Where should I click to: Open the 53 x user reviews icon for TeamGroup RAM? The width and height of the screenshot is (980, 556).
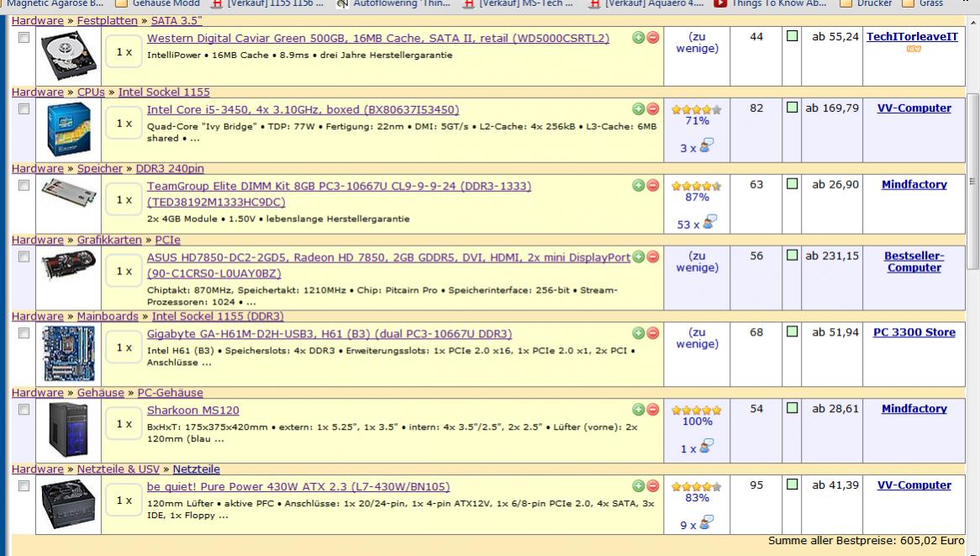pyautogui.click(x=709, y=222)
